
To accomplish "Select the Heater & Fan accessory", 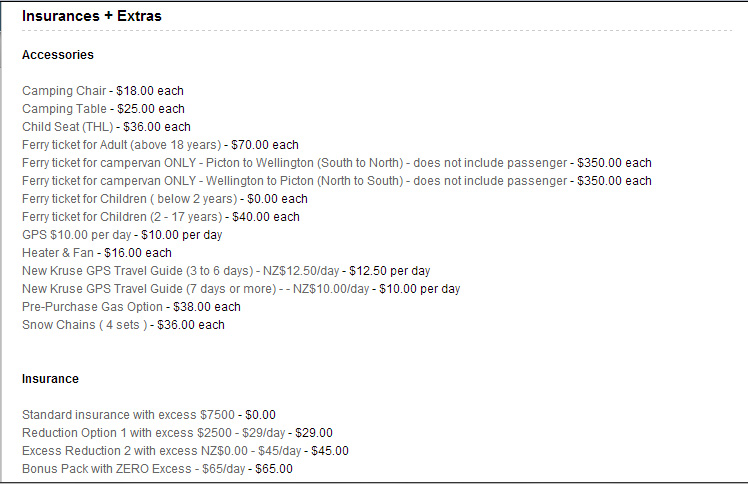I will [58, 253].
